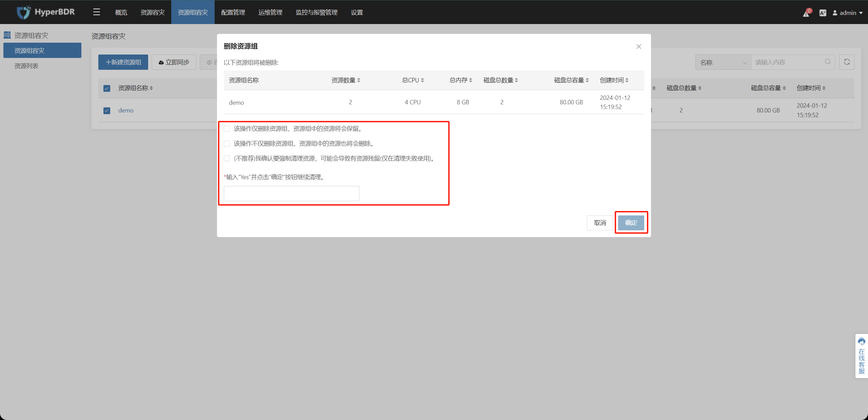Open the demo resource group link
Screen dimensions: 868x420
[126, 110]
